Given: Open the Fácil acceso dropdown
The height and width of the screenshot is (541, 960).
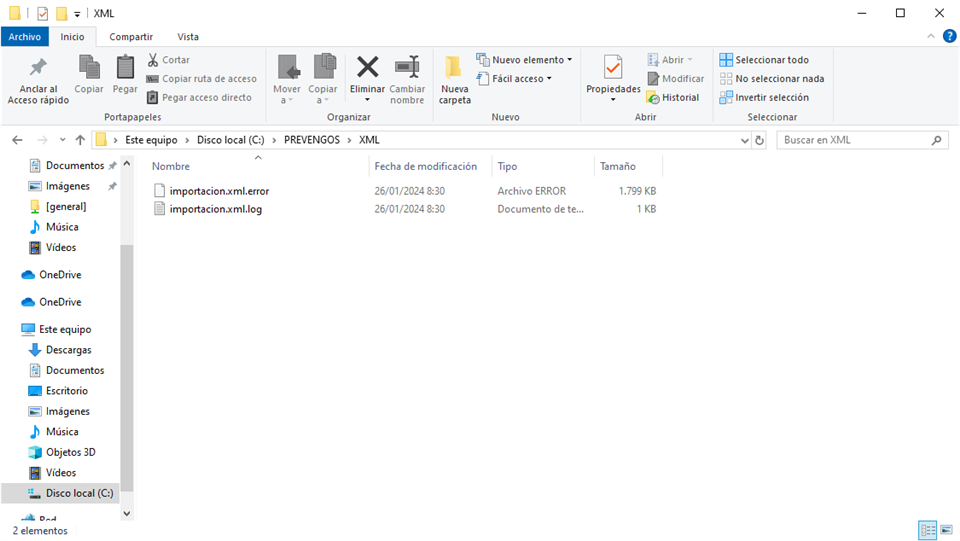Looking at the screenshot, I should pos(549,79).
